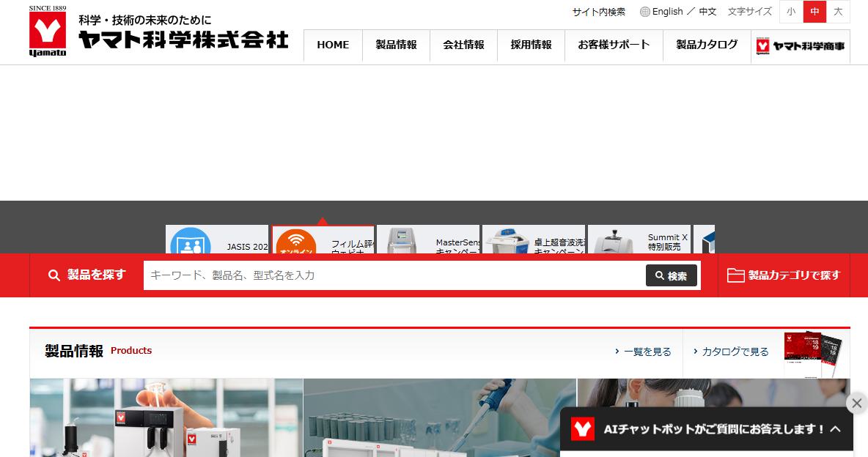Open the 製品カタログ menu
This screenshot has height=457, width=868.
tap(707, 45)
